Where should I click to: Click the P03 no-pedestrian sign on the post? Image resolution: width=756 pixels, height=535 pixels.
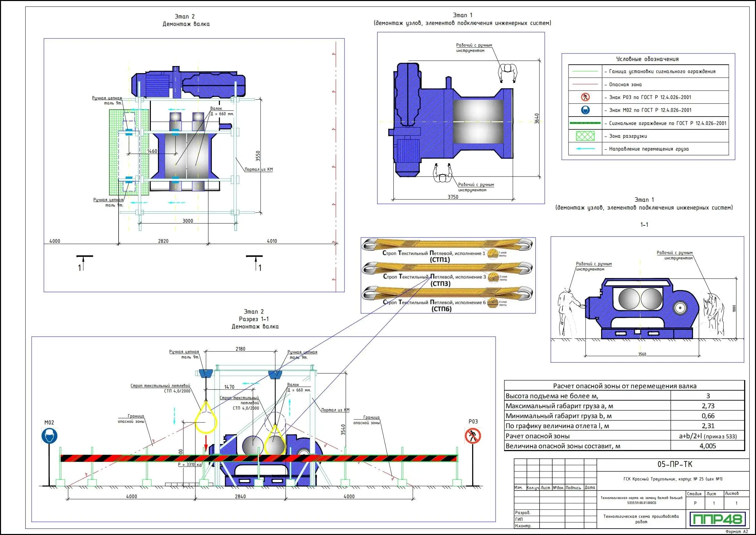click(473, 436)
